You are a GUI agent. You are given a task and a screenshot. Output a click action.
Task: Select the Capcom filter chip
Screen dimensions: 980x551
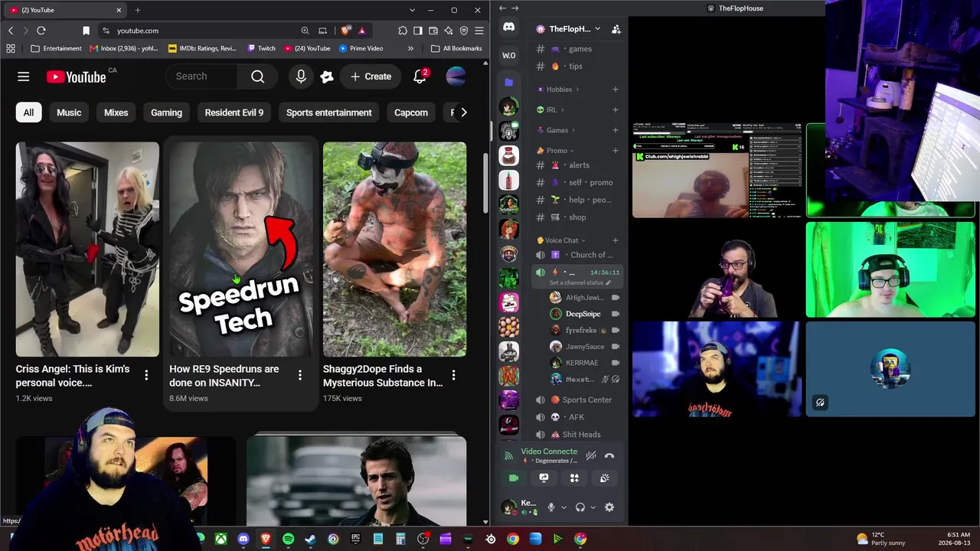point(411,112)
